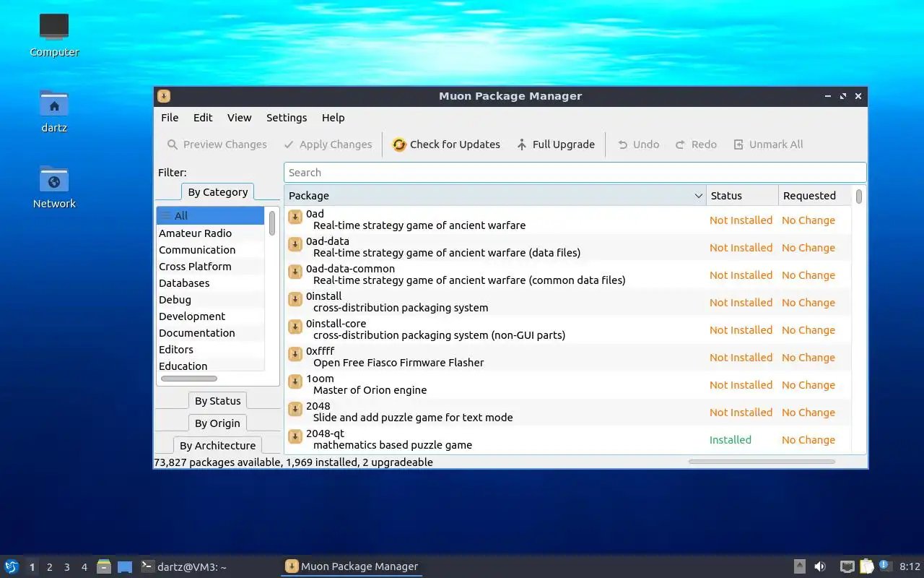
Task: Select the Databases category
Action: point(210,283)
